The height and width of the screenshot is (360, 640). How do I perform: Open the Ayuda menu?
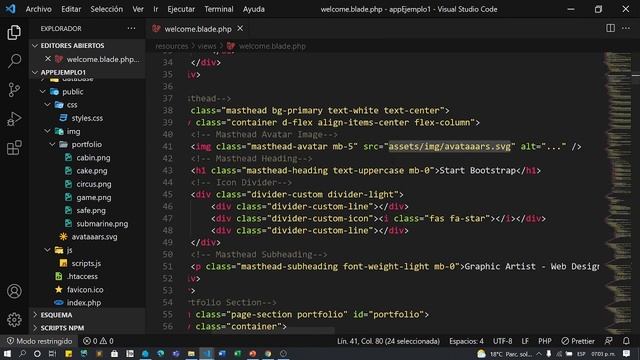253,9
